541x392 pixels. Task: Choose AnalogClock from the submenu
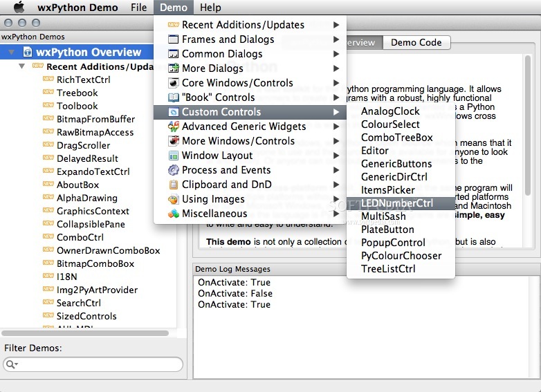(401, 111)
